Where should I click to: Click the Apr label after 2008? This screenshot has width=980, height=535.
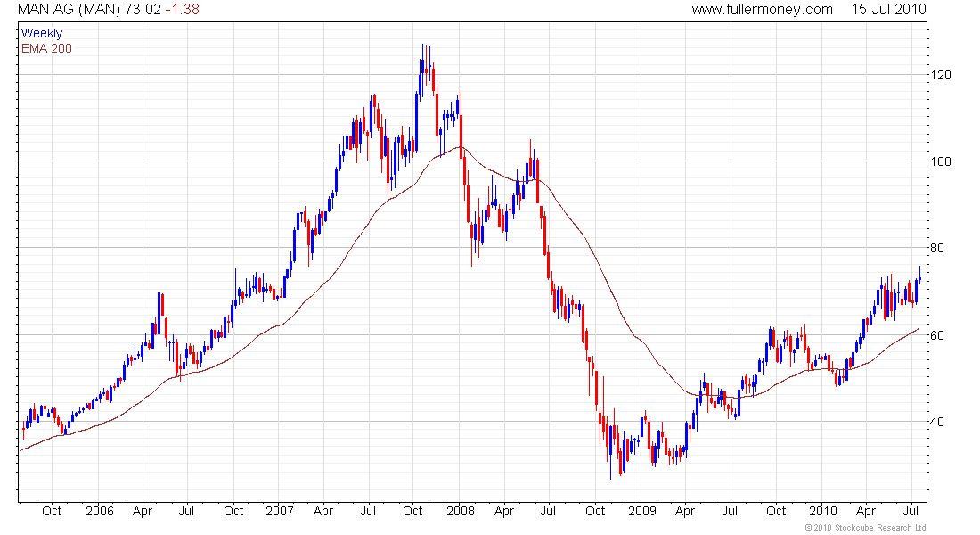point(503,511)
